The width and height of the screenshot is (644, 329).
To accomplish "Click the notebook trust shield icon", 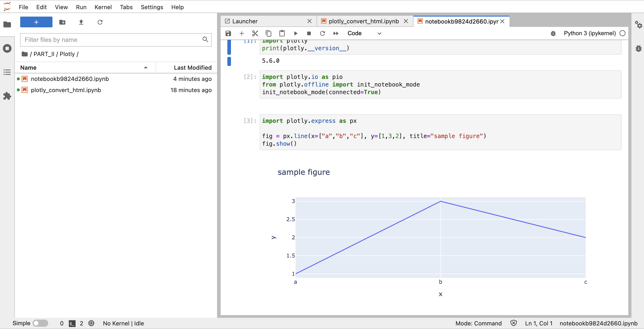I will [513, 323].
